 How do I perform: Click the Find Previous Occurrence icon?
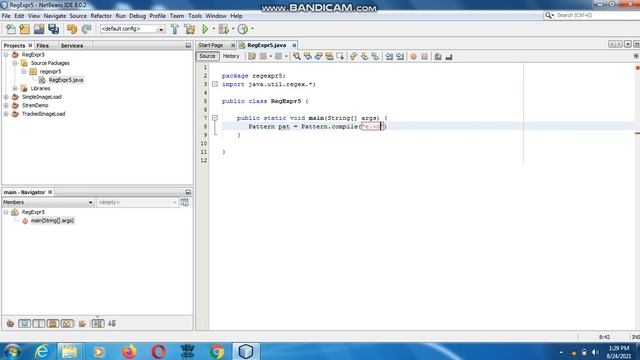coord(308,56)
